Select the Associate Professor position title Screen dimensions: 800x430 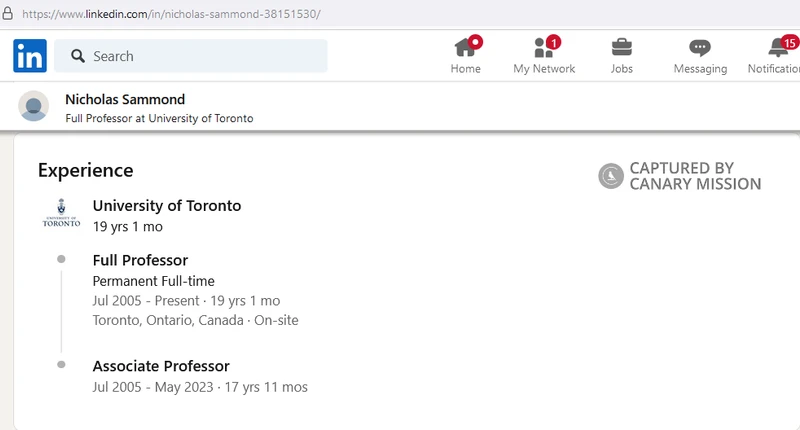coord(161,366)
